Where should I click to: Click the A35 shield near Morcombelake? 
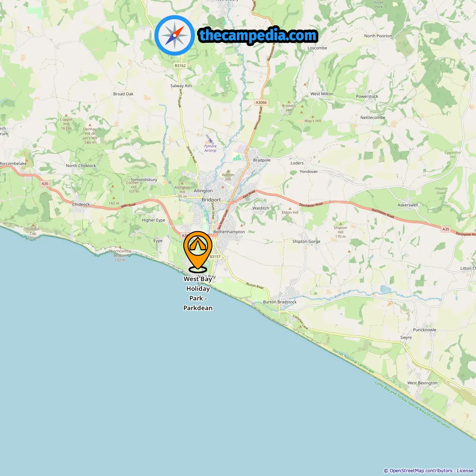(45, 184)
